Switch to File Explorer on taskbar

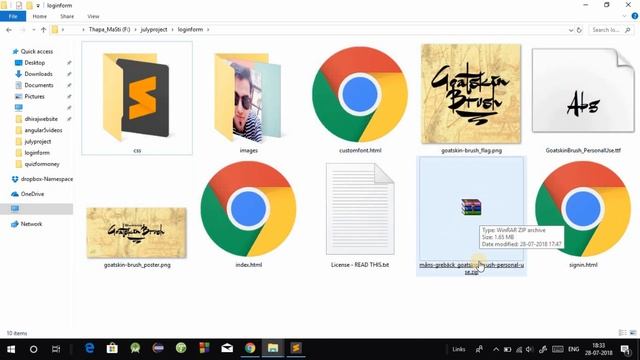tap(273, 348)
